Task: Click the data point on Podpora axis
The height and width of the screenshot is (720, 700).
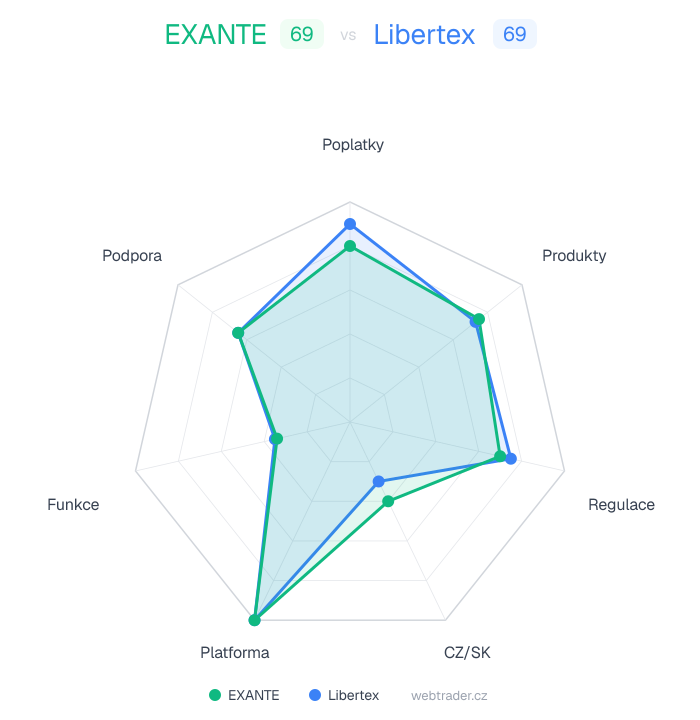Action: click(238, 332)
